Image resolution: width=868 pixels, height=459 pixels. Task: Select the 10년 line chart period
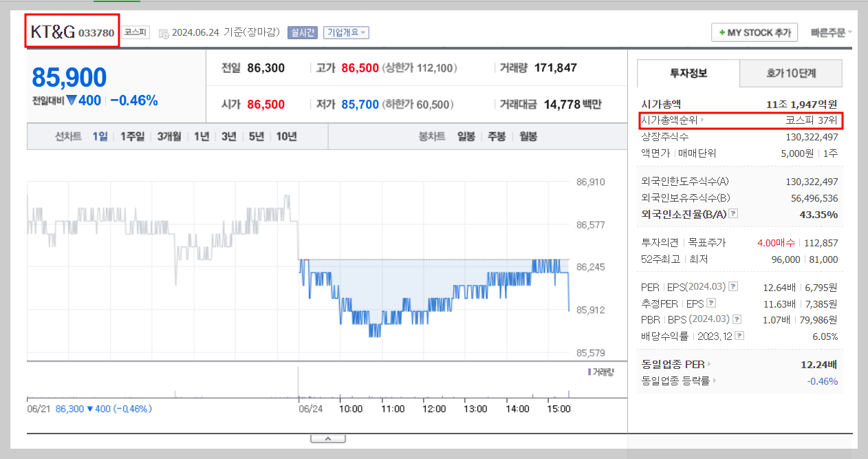(x=286, y=136)
